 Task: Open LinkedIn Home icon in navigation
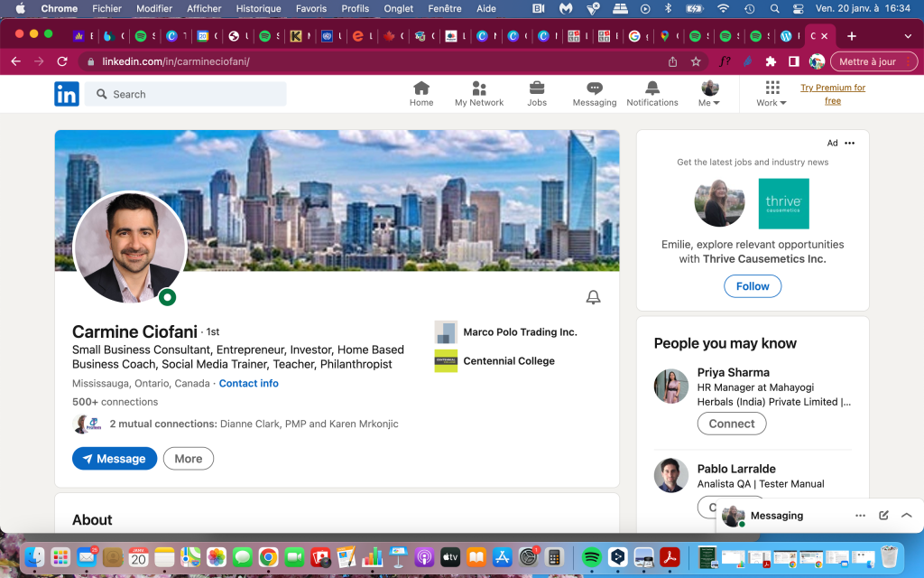click(420, 89)
